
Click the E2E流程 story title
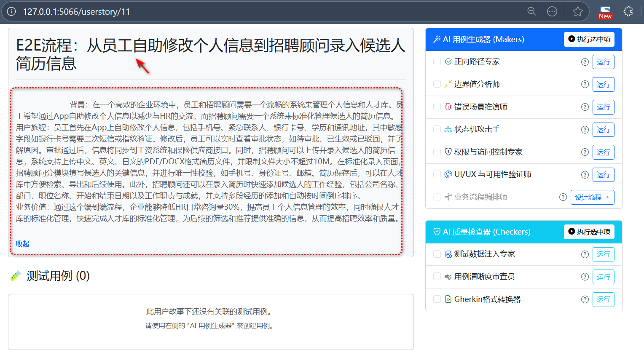pyautogui.click(x=211, y=54)
